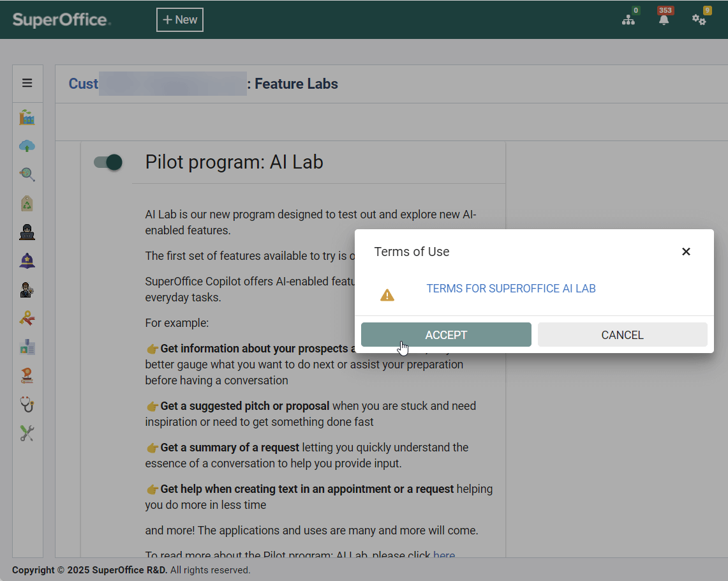The height and width of the screenshot is (581, 728).
Task: Toggle the Pilot program AI Lab switch
Action: pyautogui.click(x=108, y=162)
